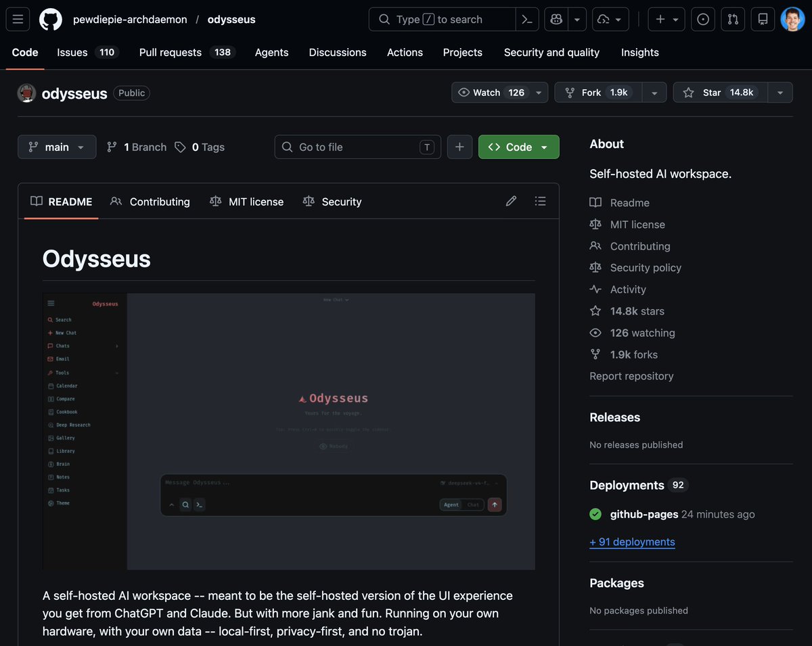Select the README file tab
Screen dimensions: 812x646
click(x=62, y=202)
